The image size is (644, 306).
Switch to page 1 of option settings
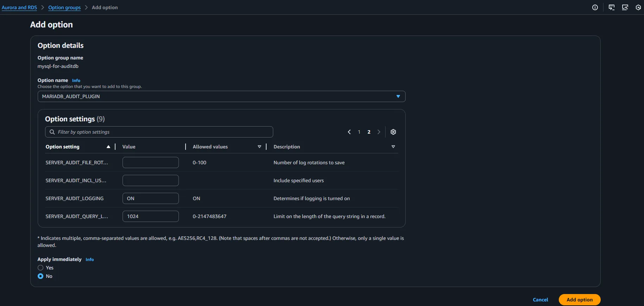tap(359, 132)
